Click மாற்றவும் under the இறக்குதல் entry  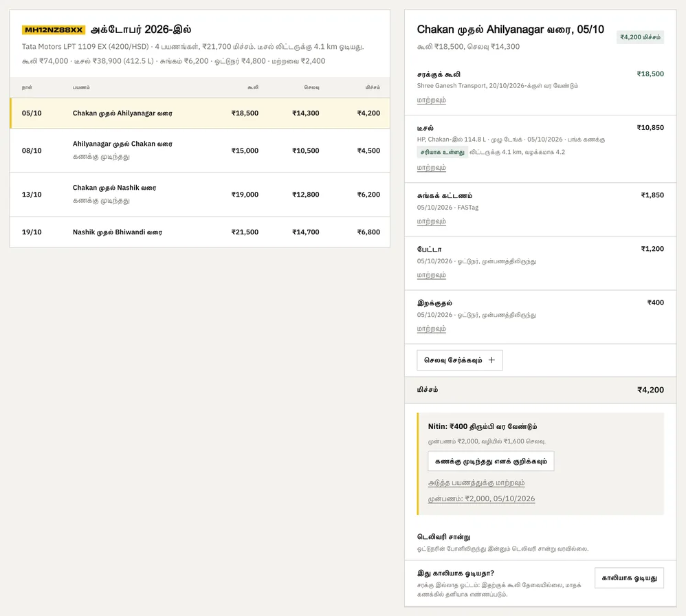(432, 329)
